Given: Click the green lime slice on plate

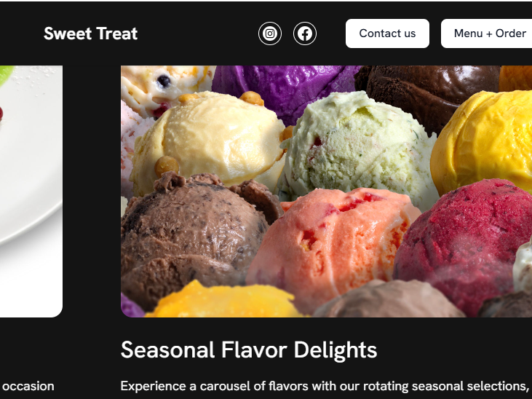Looking at the screenshot, I should point(6,74).
